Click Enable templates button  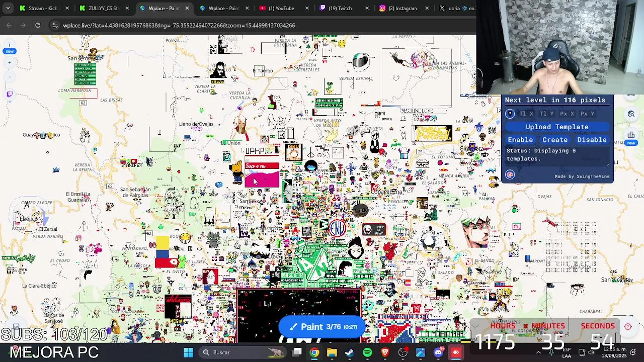[x=520, y=140]
